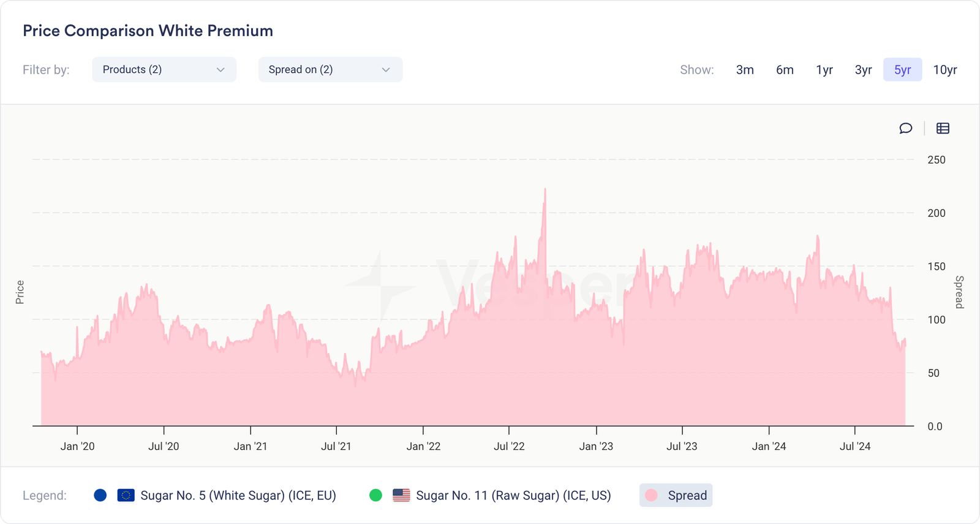
Task: Toggle Sugar No. 5 White Sugar series
Action: 238,495
